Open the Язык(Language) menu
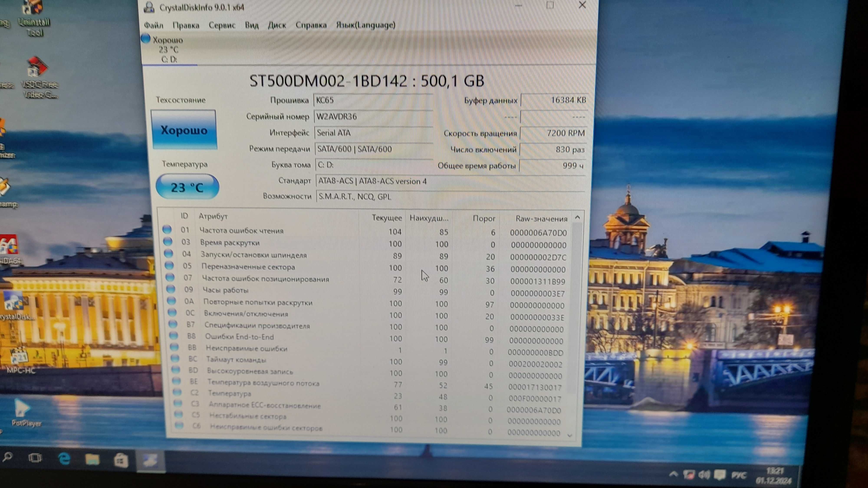The height and width of the screenshot is (488, 868). [366, 25]
